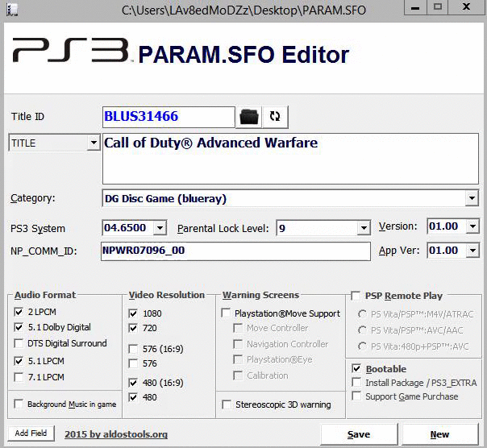Select PS Vita/PSP M4V/ATRAC radio
Image resolution: width=487 pixels, height=448 pixels.
362,314
